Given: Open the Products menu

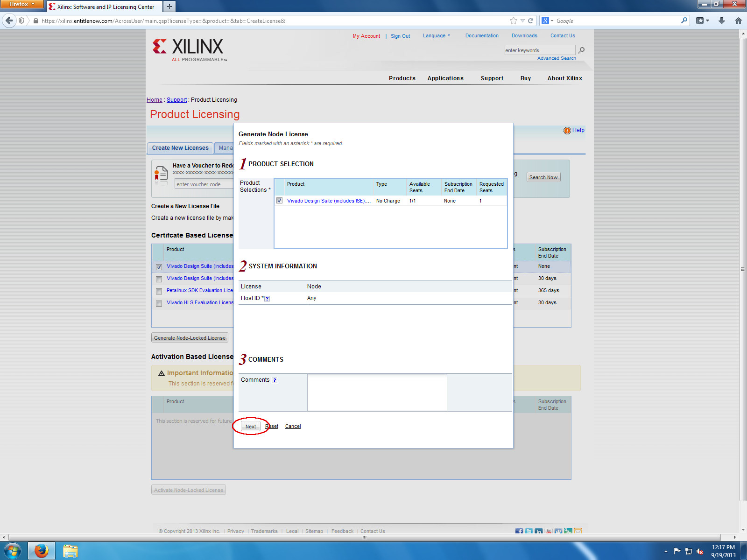Looking at the screenshot, I should coord(402,78).
